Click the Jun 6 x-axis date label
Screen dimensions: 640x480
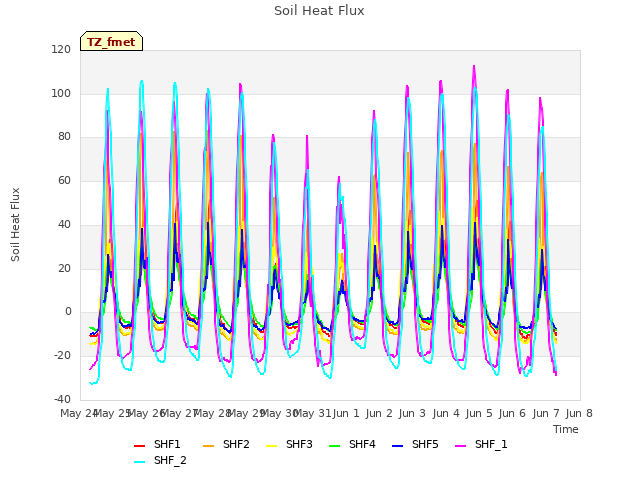coord(512,413)
